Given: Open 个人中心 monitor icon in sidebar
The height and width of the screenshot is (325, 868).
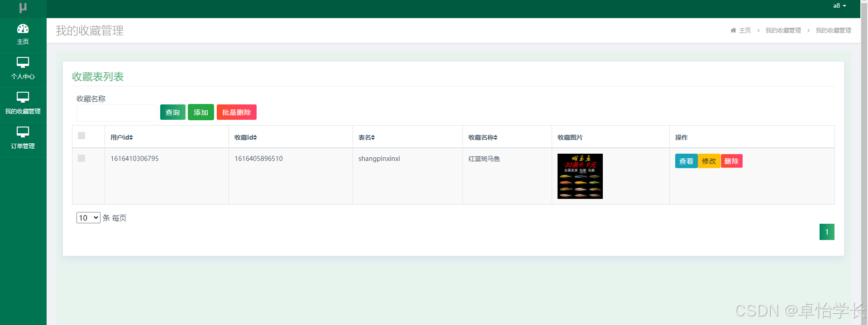Looking at the screenshot, I should coord(23,62).
